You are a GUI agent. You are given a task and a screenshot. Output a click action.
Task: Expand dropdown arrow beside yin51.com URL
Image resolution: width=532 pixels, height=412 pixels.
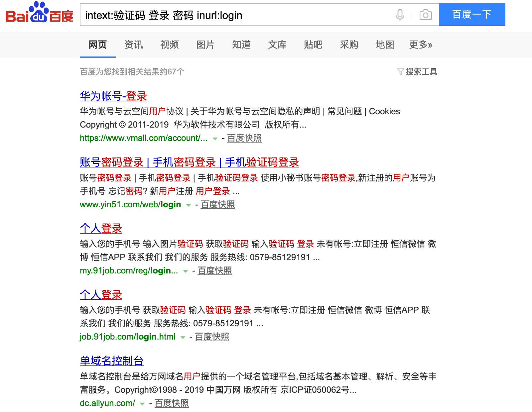pos(189,205)
